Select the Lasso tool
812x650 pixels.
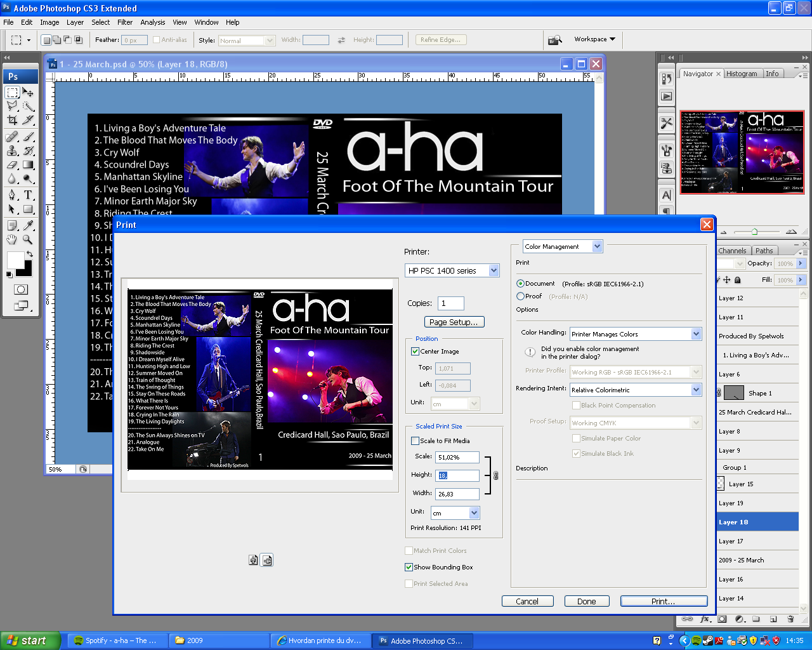(12, 106)
